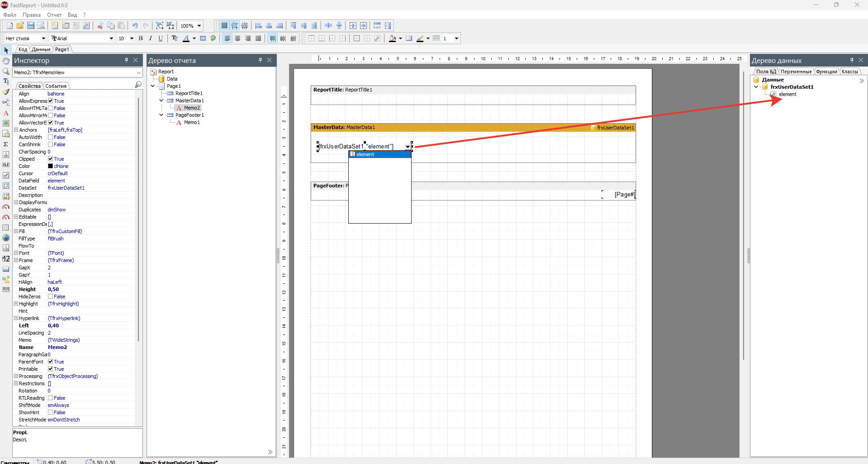The height and width of the screenshot is (464, 868).
Task: Click the New report icon
Action: click(x=9, y=26)
